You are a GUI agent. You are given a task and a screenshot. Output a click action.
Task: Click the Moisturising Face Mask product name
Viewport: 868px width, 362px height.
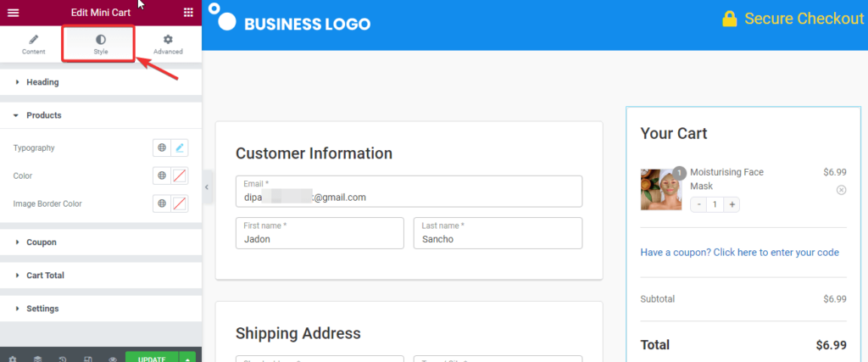[726, 179]
